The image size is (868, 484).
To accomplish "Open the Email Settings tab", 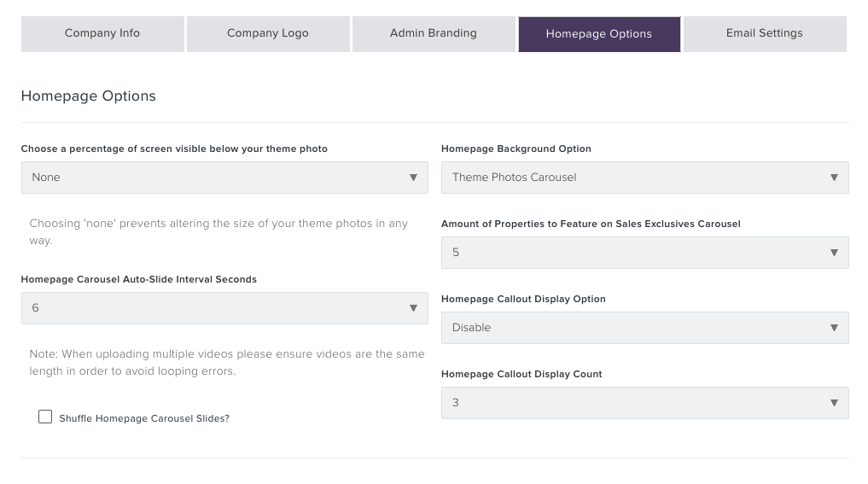I will tap(765, 34).
